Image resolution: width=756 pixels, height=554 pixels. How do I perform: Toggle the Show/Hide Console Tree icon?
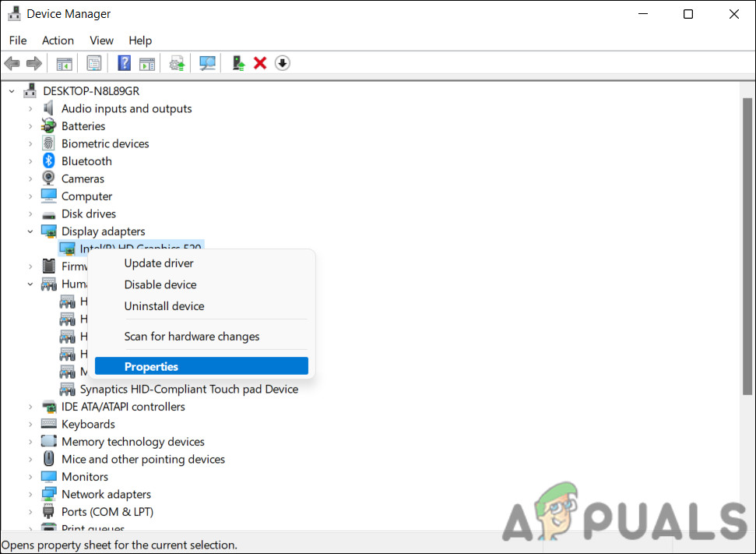click(x=65, y=63)
